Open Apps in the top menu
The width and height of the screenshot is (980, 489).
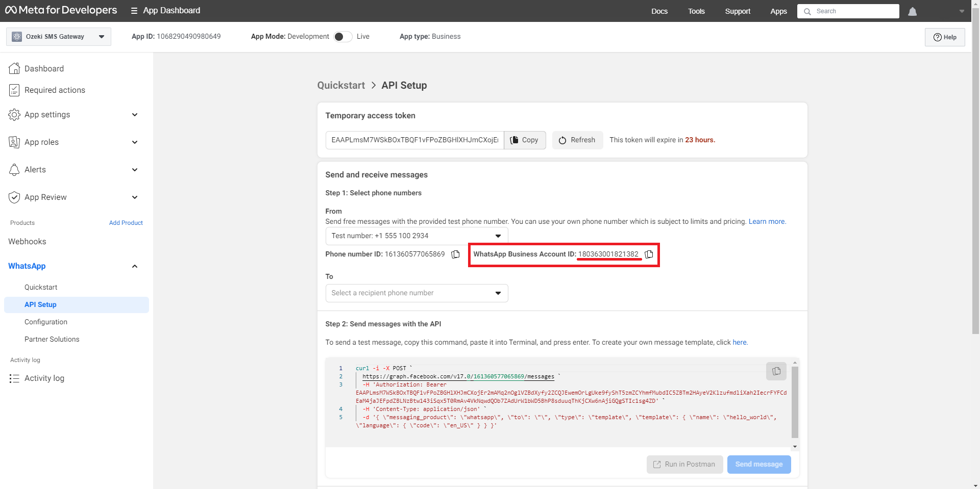coord(778,11)
